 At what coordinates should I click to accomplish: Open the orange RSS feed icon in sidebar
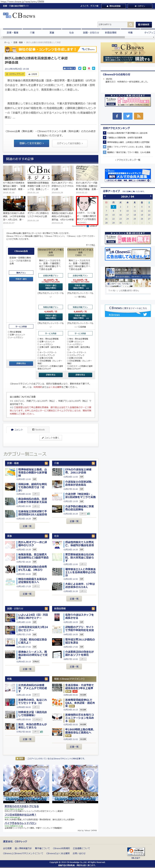click(x=138, y=116)
